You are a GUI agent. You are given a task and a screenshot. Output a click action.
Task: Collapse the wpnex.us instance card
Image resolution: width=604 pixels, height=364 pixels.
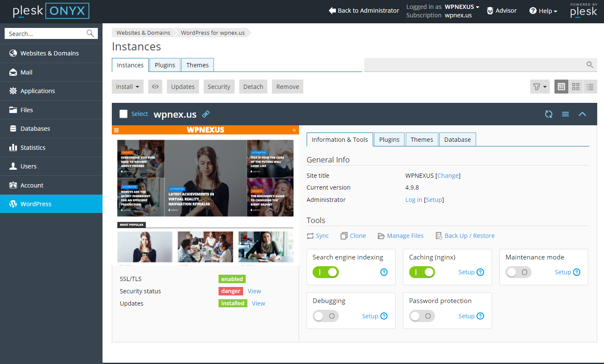point(582,114)
